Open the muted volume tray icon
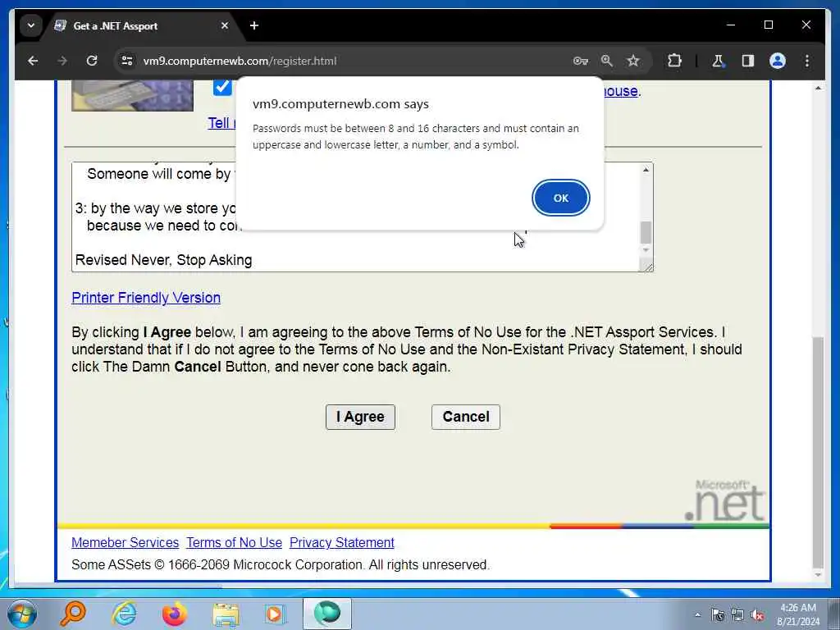Image resolution: width=840 pixels, height=630 pixels. click(x=757, y=615)
